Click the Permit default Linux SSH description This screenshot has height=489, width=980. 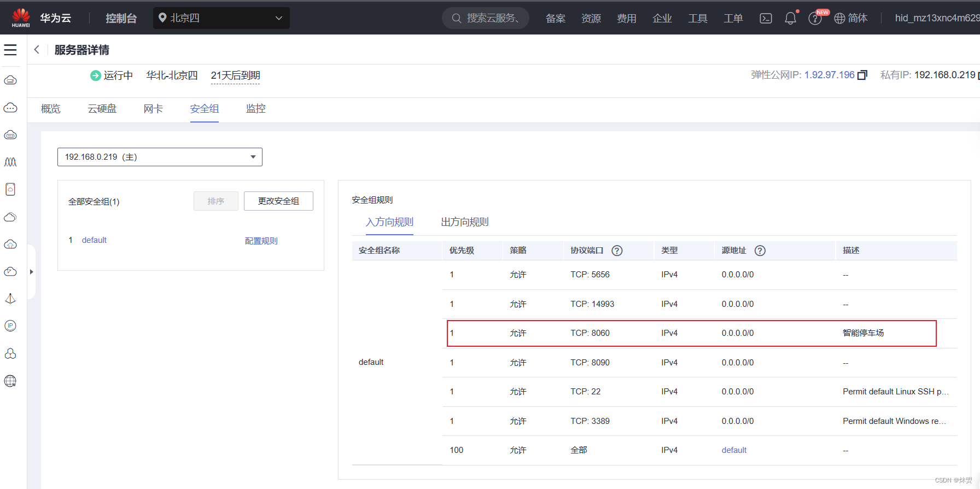tap(896, 392)
